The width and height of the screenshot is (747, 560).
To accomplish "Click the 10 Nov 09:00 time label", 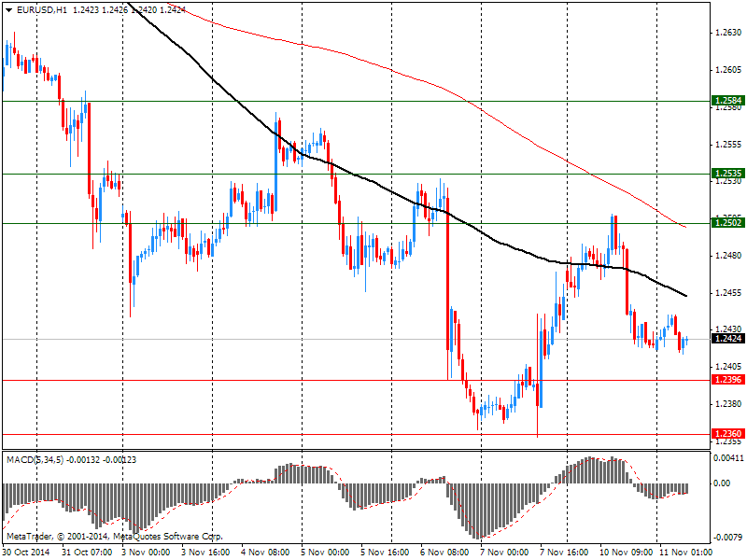I will coord(626,553).
